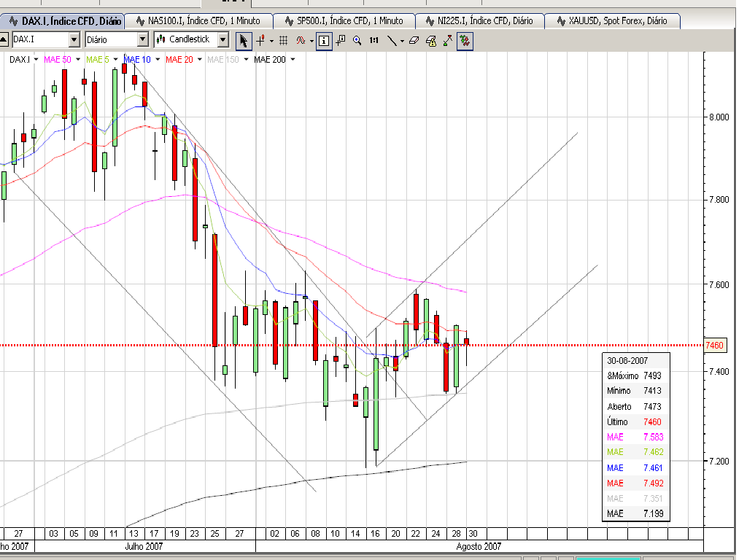Click the 30-08-2007 date in info box
The width and height of the screenshot is (747, 560).
pyautogui.click(x=627, y=361)
